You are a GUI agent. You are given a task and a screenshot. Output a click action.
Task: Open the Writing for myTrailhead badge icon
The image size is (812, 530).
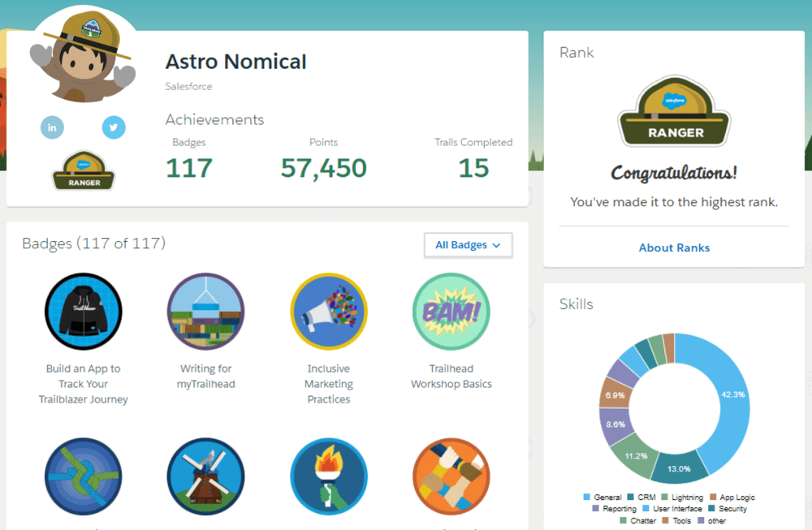tap(205, 311)
